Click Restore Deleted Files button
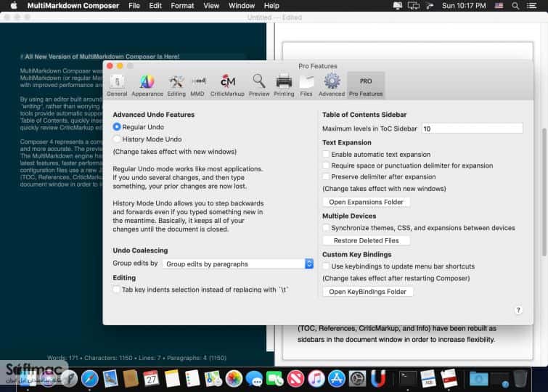548x392 pixels. [366, 240]
